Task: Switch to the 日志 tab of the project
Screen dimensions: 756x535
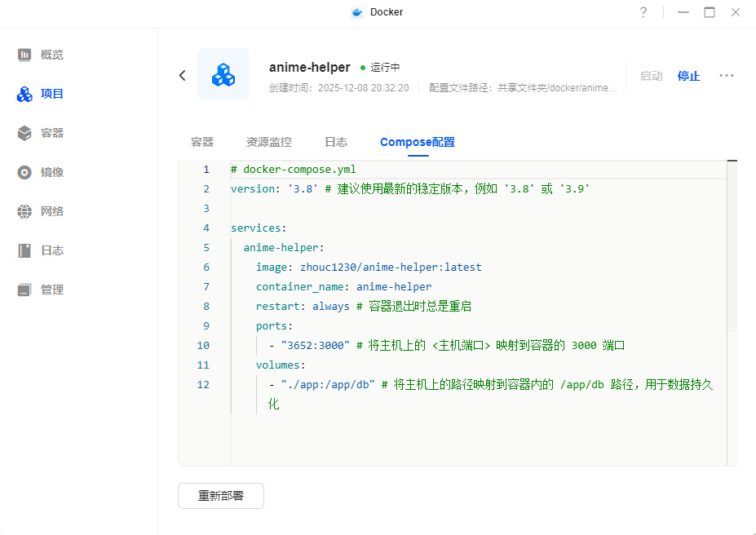Action: [x=336, y=142]
